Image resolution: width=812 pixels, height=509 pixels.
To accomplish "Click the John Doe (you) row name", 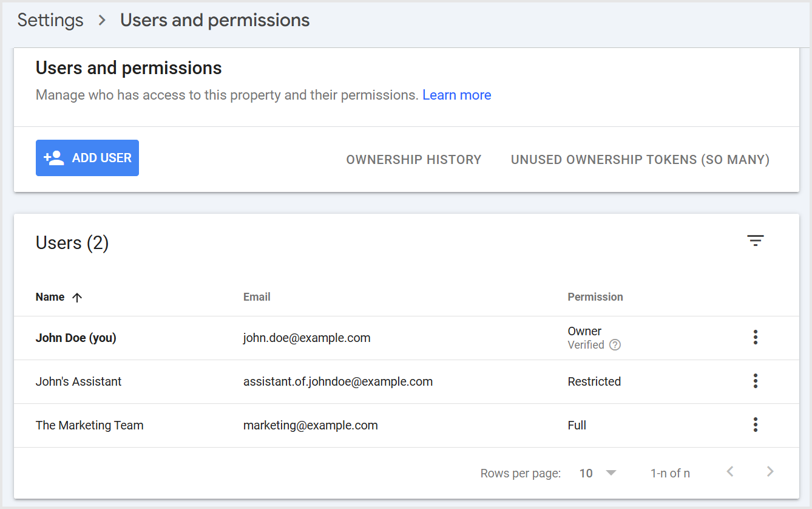I will point(76,338).
